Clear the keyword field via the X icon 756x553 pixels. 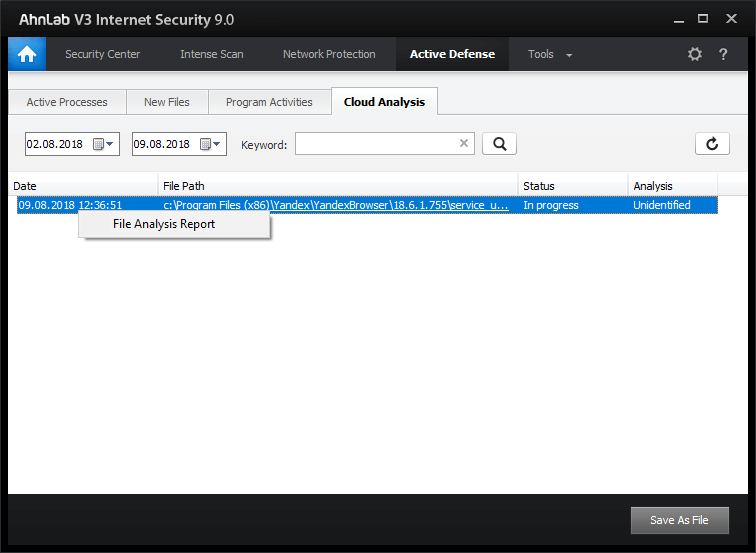coord(464,143)
